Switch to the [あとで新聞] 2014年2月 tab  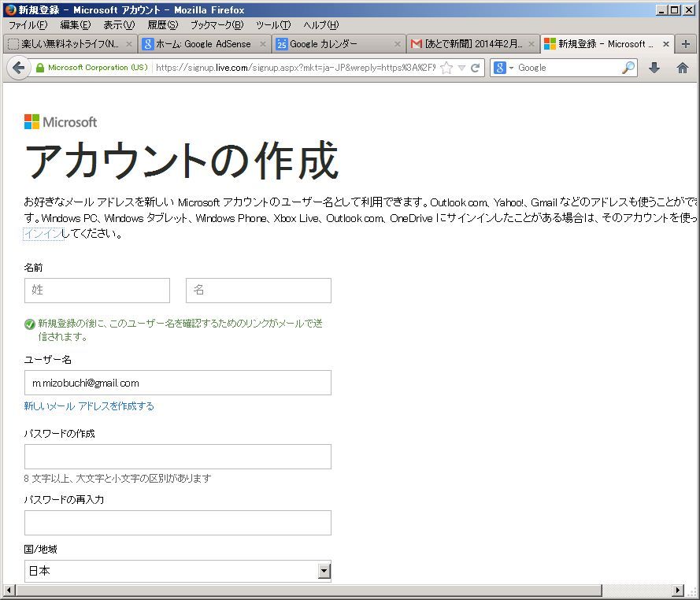point(473,44)
